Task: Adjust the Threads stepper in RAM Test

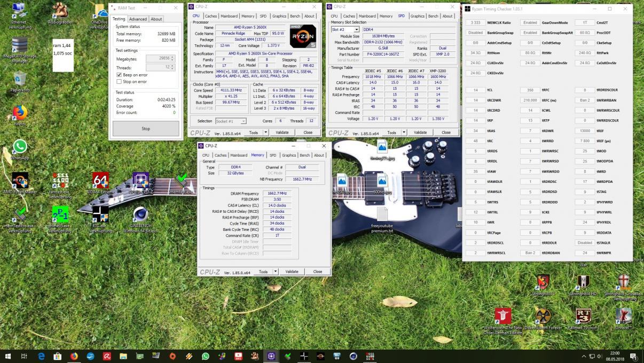Action: (x=174, y=67)
